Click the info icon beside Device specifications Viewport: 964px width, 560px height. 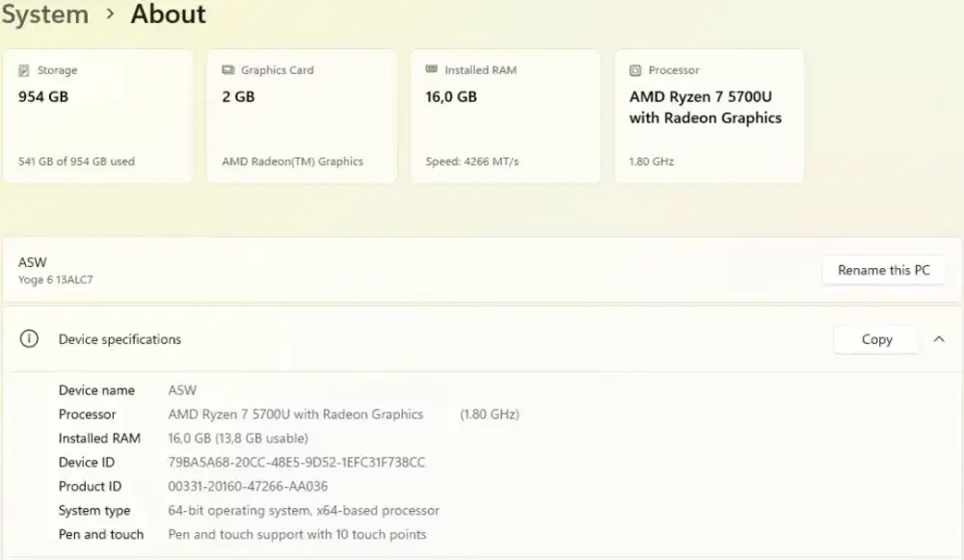(x=29, y=339)
